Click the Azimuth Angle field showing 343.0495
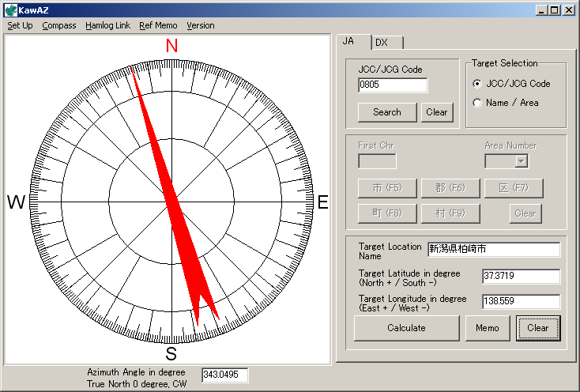The width and height of the screenshot is (580, 392). [225, 375]
